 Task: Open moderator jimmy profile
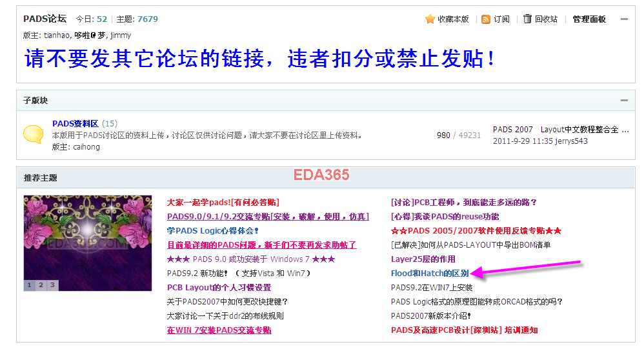point(121,35)
